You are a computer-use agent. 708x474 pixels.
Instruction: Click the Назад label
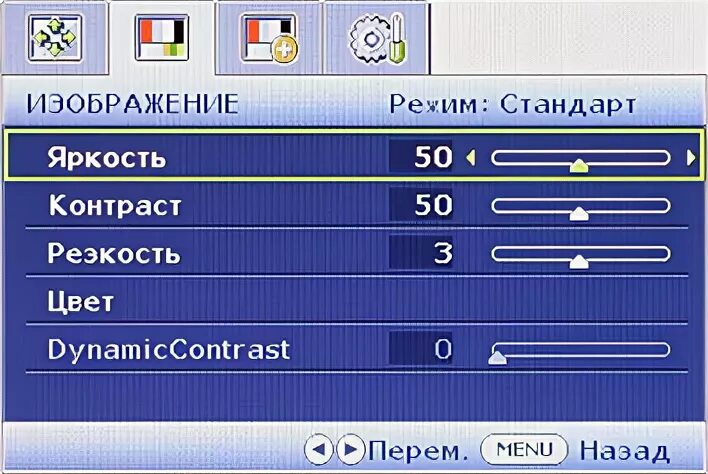tap(624, 451)
